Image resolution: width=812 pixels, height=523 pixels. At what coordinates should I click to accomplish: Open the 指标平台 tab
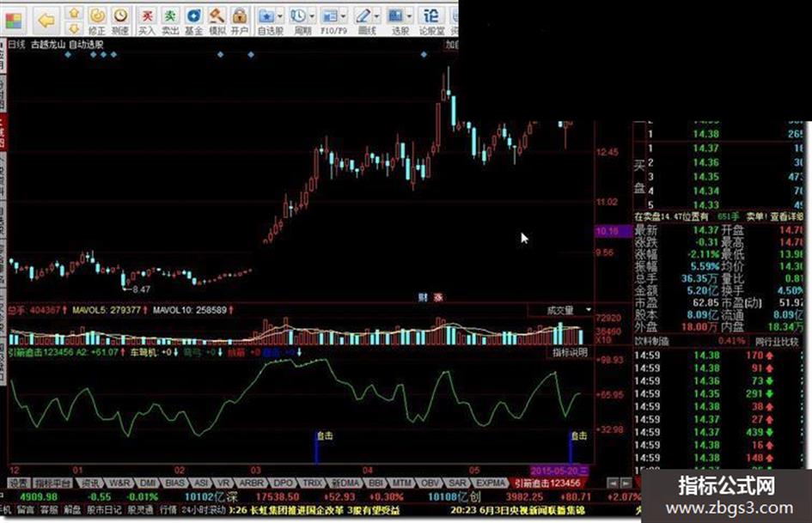[52, 483]
